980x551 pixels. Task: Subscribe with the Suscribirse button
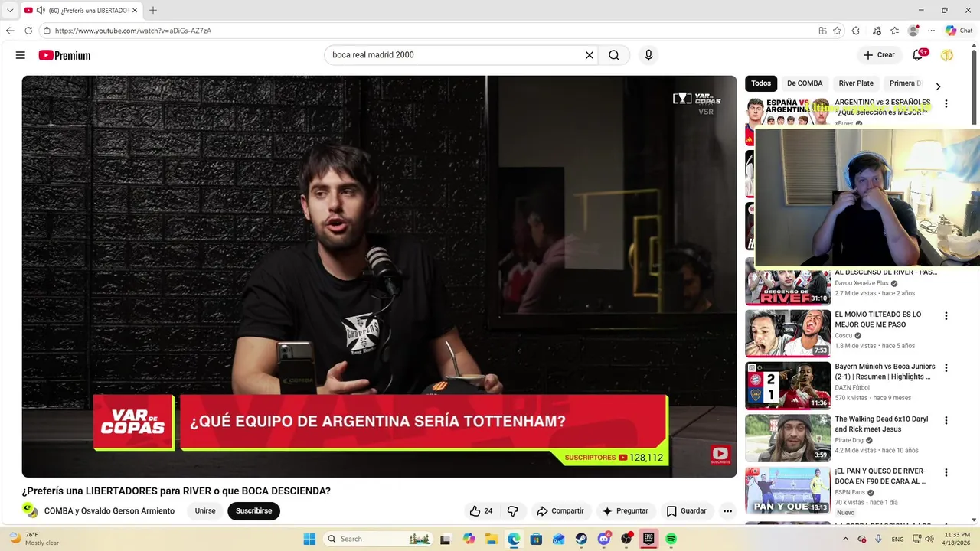pyautogui.click(x=253, y=511)
